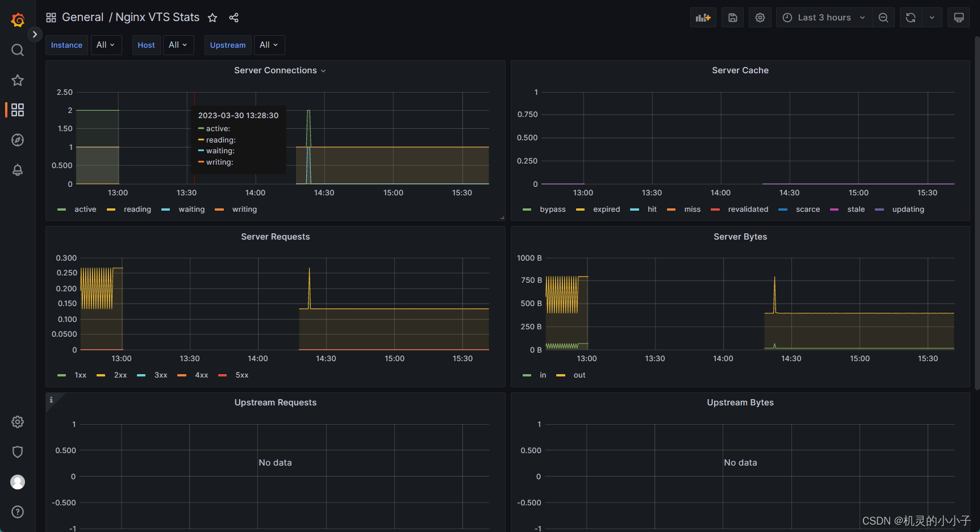980x532 pixels.
Task: Open the Server Admin shield icon
Action: 18,452
